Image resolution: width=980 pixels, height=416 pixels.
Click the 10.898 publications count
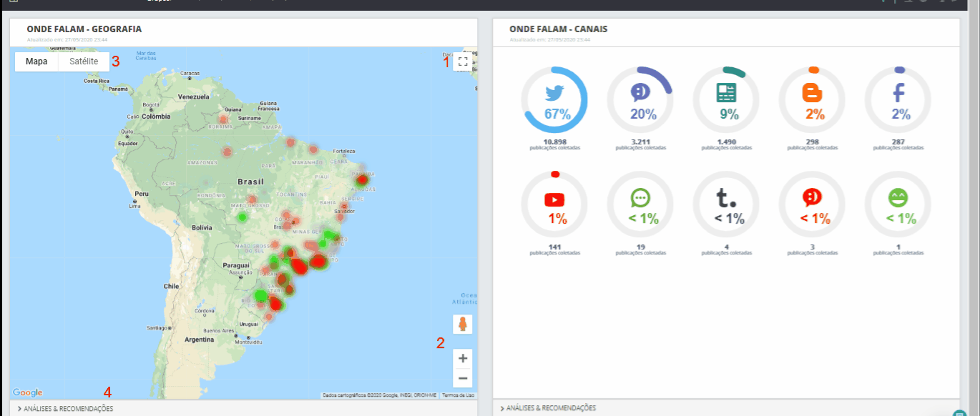coord(555,142)
